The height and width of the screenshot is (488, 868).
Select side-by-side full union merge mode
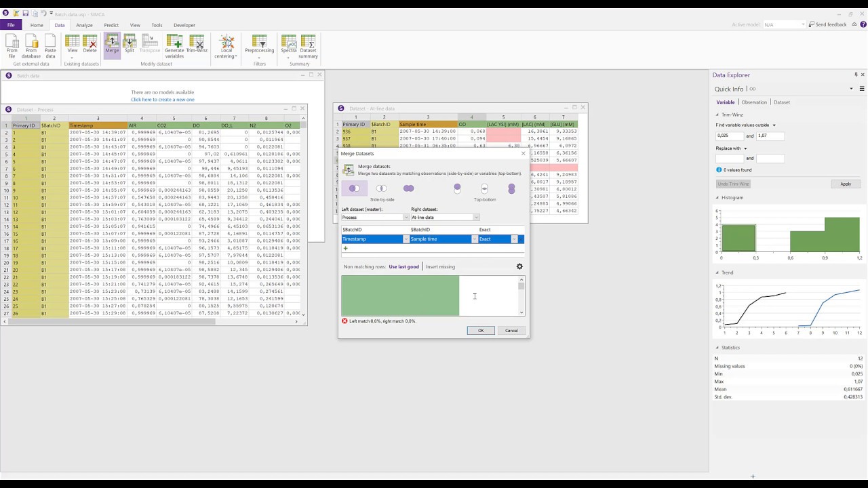(x=408, y=188)
